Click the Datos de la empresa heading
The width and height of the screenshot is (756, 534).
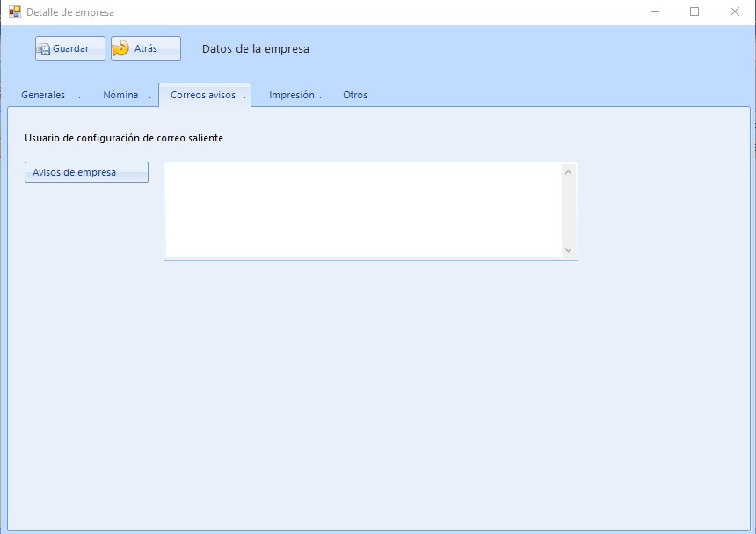256,49
